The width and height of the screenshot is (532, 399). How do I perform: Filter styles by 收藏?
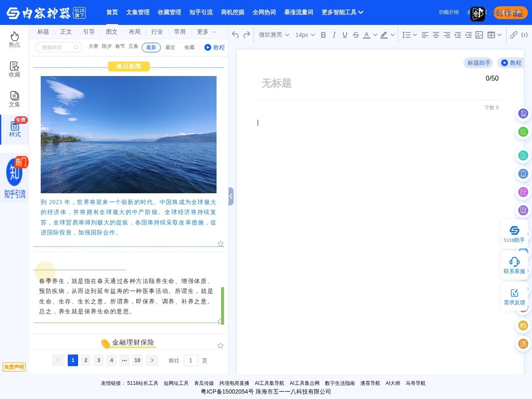[x=190, y=47]
